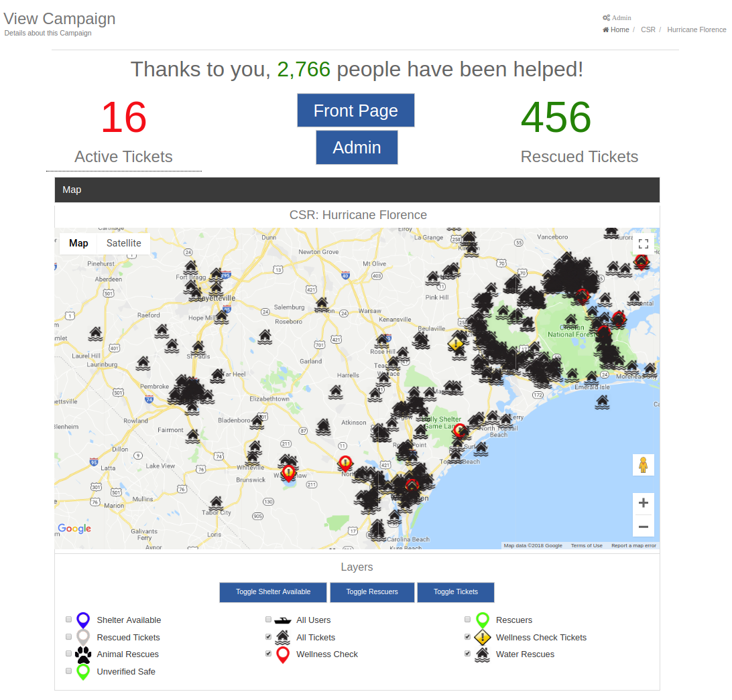Click flooded house marker near Raeford
The height and width of the screenshot is (700, 732).
[x=162, y=331]
